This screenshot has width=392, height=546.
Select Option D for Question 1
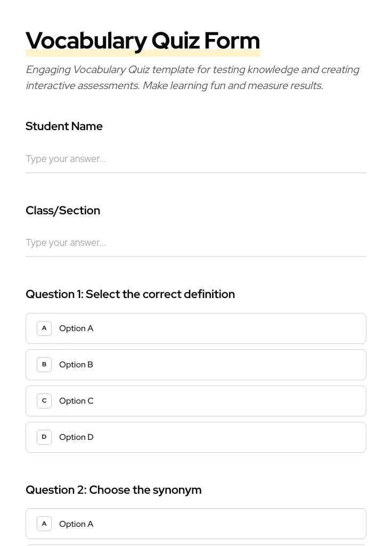[x=195, y=437]
